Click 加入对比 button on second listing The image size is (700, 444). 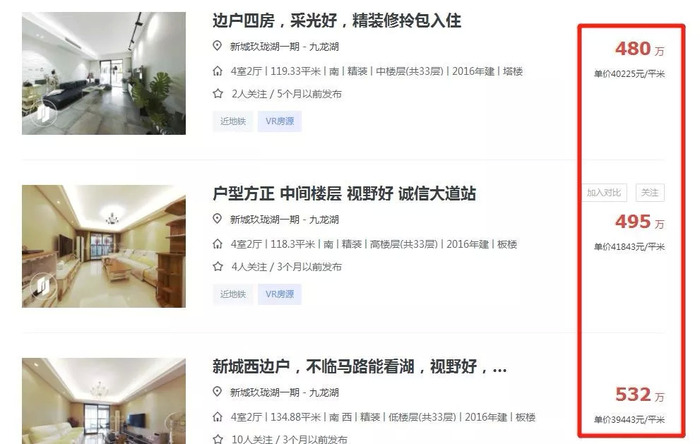point(604,193)
